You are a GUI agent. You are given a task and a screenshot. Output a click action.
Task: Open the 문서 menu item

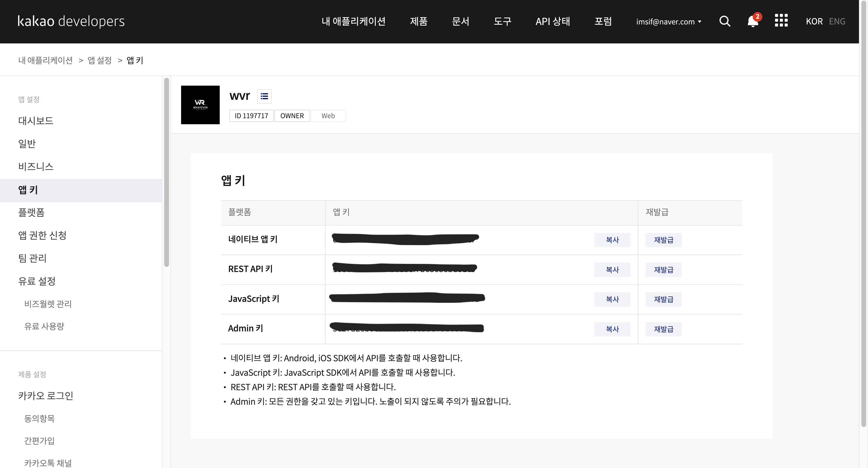pyautogui.click(x=461, y=21)
